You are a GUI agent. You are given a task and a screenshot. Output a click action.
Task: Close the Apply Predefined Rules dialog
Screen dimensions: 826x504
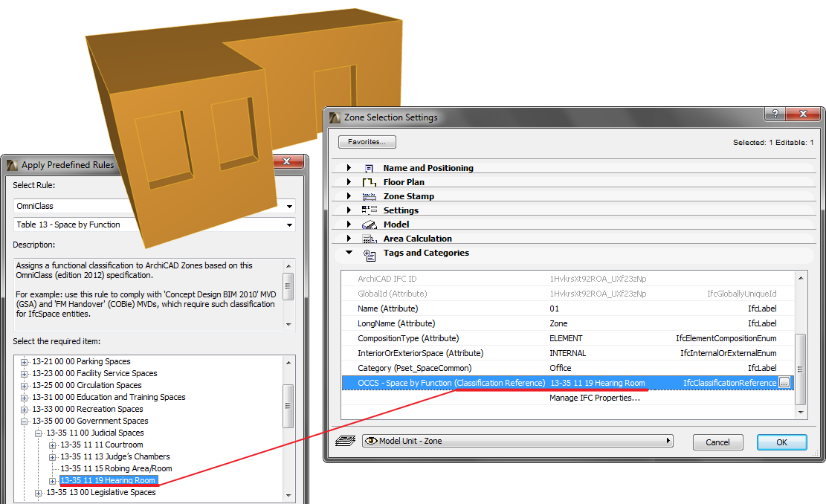tap(287, 161)
